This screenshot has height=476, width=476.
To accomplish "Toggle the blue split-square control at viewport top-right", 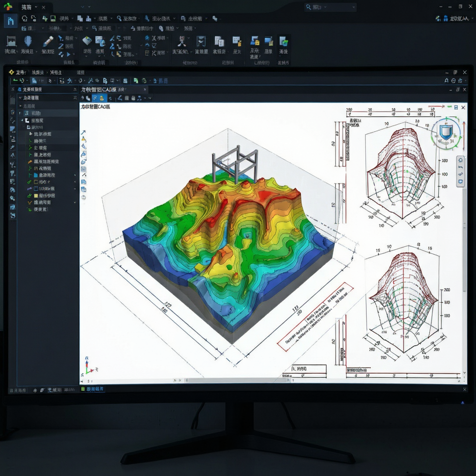I will pyautogui.click(x=456, y=107).
